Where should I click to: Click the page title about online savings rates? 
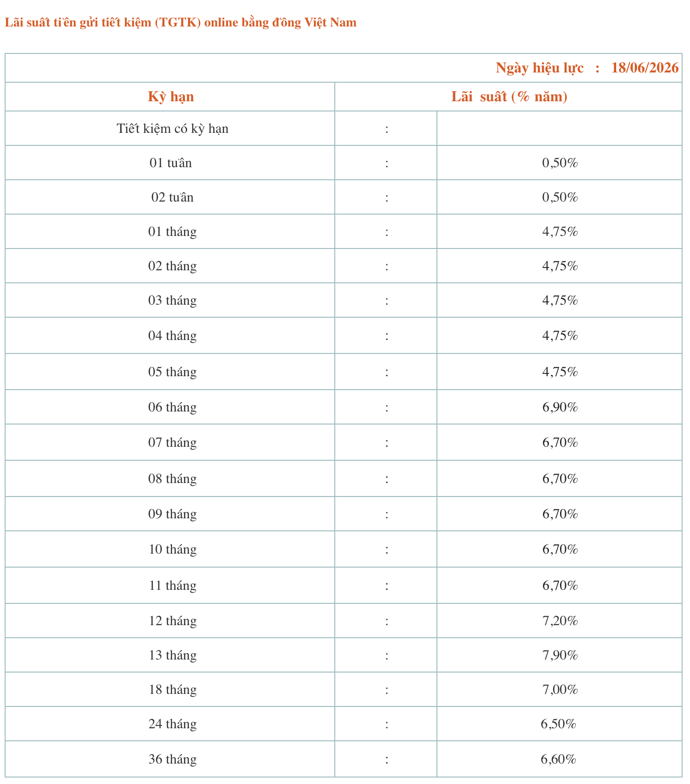point(181,22)
